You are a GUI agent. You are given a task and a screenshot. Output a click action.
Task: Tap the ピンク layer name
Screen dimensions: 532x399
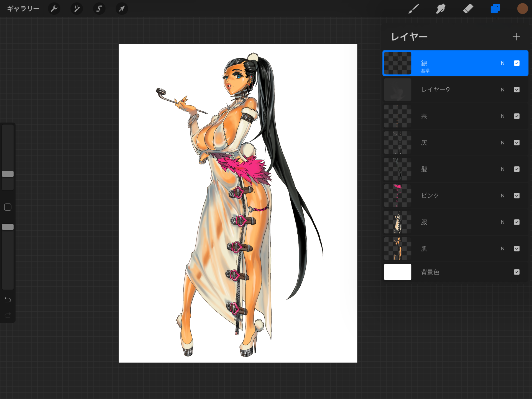(x=430, y=195)
